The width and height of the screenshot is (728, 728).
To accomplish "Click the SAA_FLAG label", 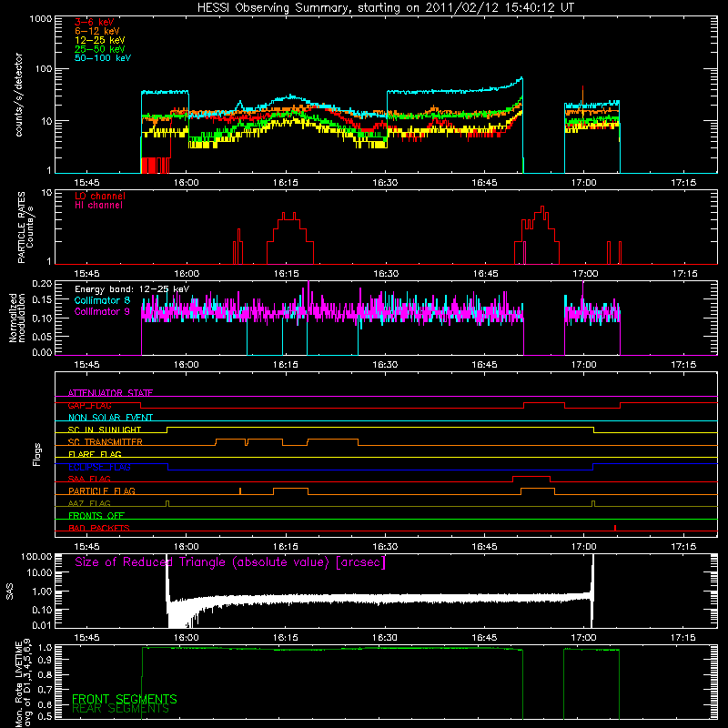I will pyautogui.click(x=89, y=479).
